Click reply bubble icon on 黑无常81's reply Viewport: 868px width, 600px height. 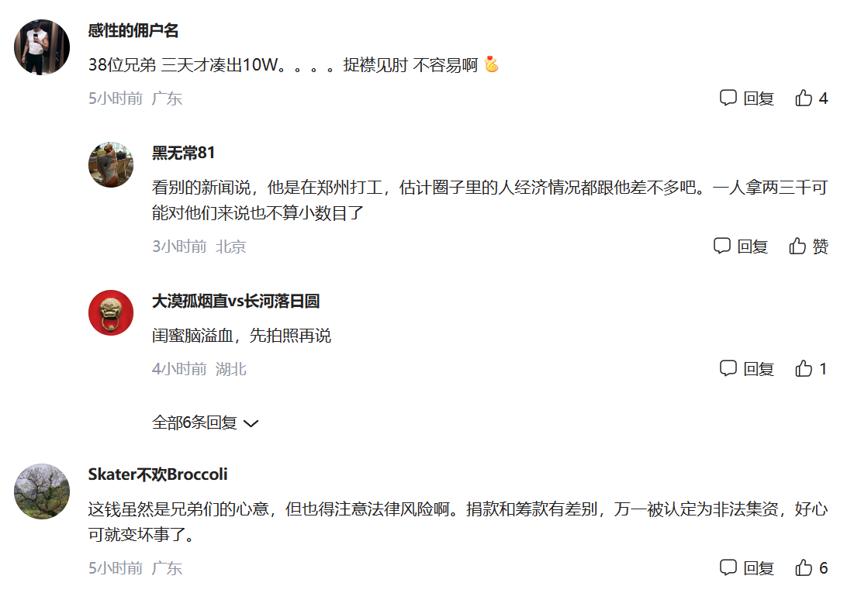point(722,246)
